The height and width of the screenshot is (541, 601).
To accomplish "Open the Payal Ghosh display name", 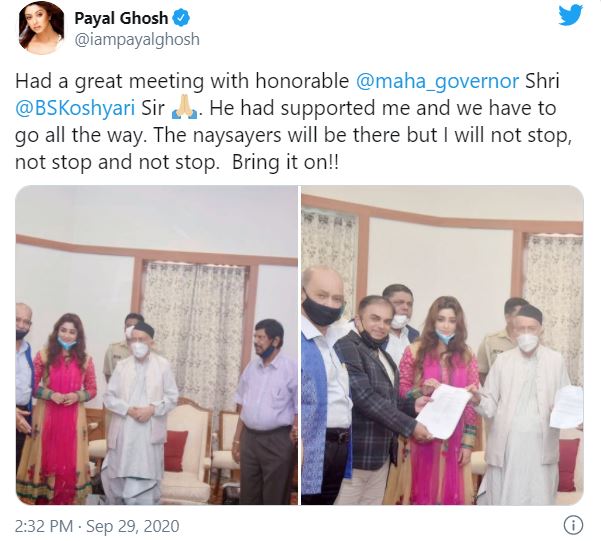I will pyautogui.click(x=121, y=18).
